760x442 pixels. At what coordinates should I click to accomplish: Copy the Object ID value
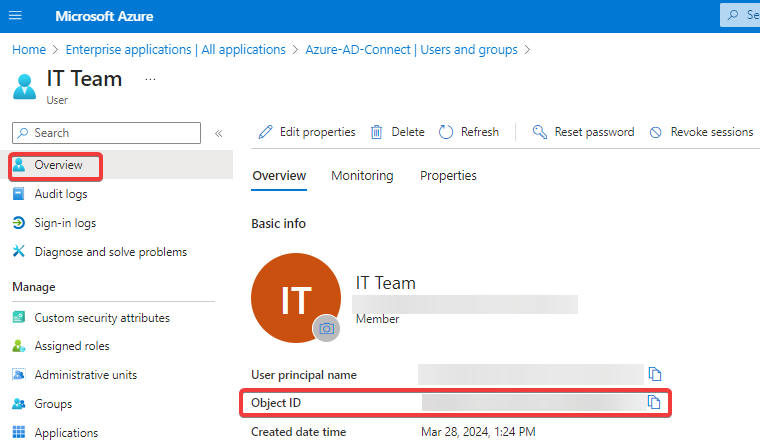(x=654, y=402)
